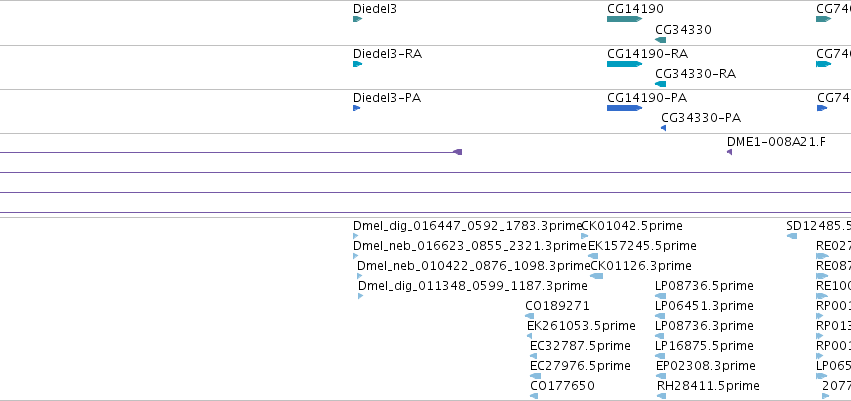Open Dmel_neb_010422_0876_1098.3prime EST label
Screen dimensions: 851x401
pyautogui.click(x=473, y=266)
